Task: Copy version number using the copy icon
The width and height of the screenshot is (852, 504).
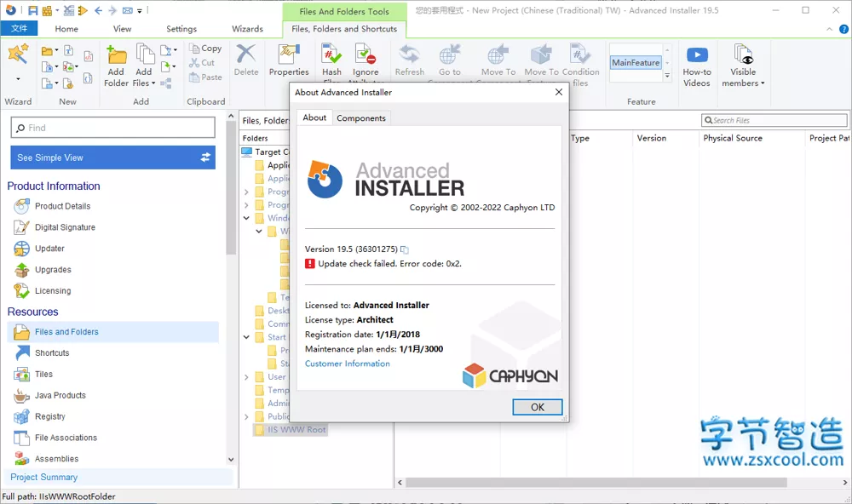Action: [x=404, y=249]
